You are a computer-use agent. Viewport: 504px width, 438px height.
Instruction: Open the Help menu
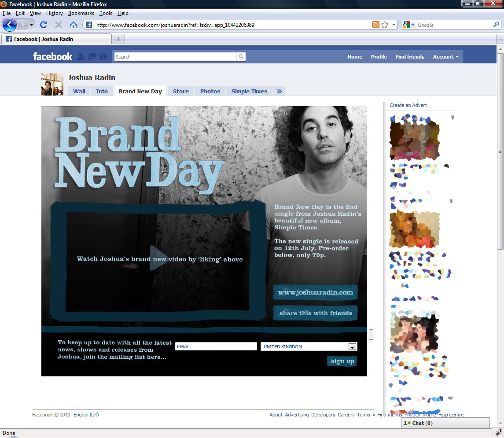coord(123,13)
